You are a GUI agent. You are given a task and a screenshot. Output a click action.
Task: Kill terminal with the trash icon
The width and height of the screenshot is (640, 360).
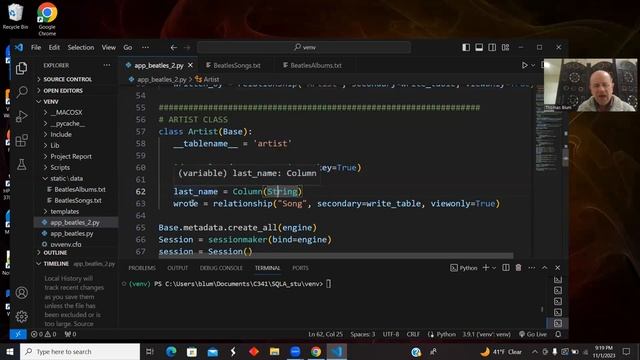pos(518,268)
